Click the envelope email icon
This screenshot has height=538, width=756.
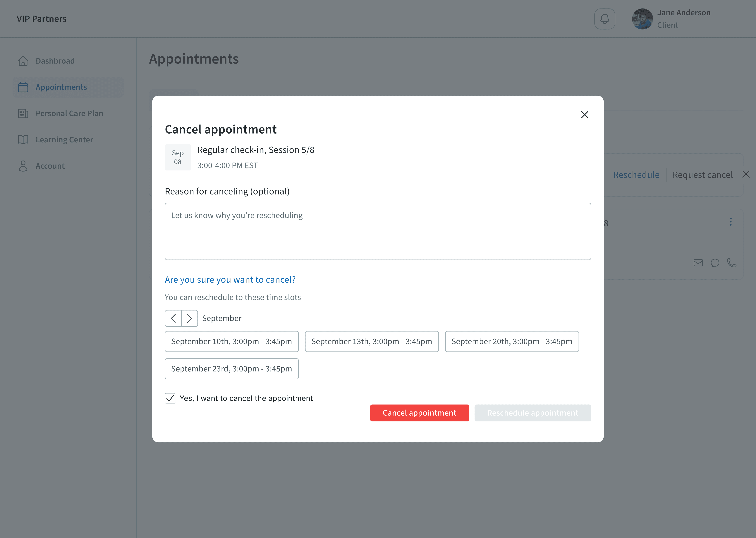[698, 263]
